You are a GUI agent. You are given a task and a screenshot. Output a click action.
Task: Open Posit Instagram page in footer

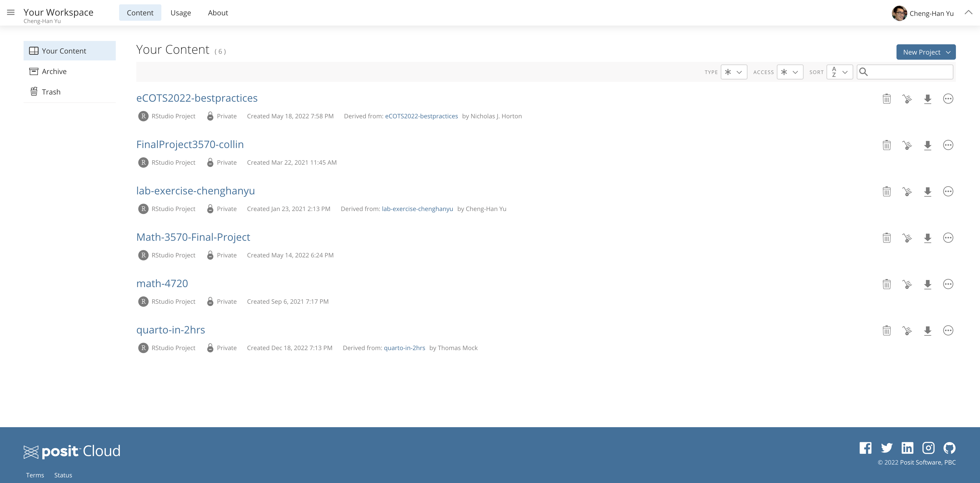[x=928, y=448]
